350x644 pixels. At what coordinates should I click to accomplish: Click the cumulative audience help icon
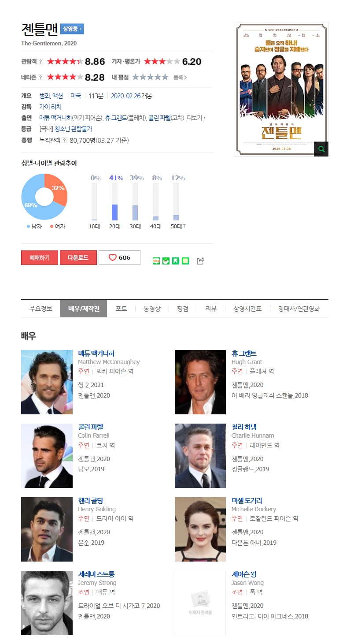[65, 140]
